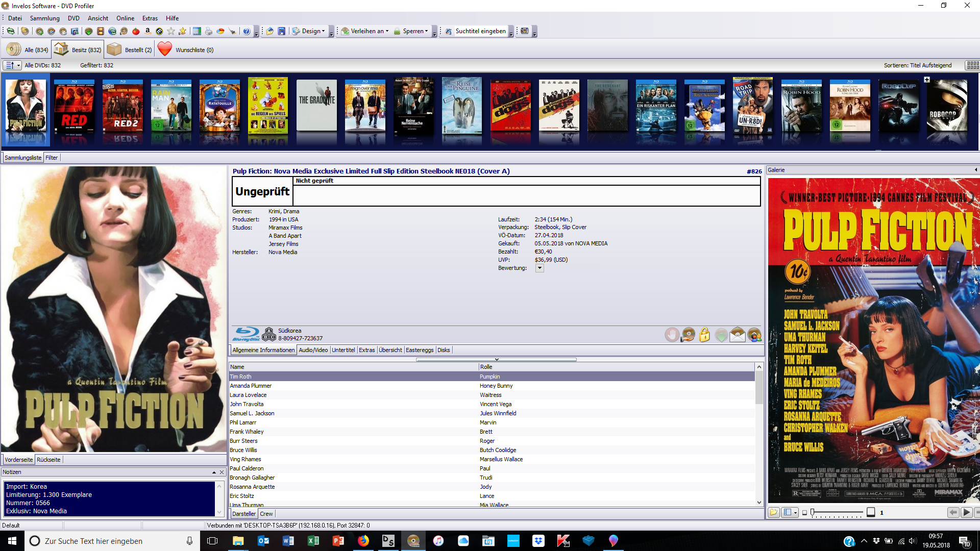Select cast row Samuel L. Jackson
Screen dimensions: 980x551
tap(492, 413)
